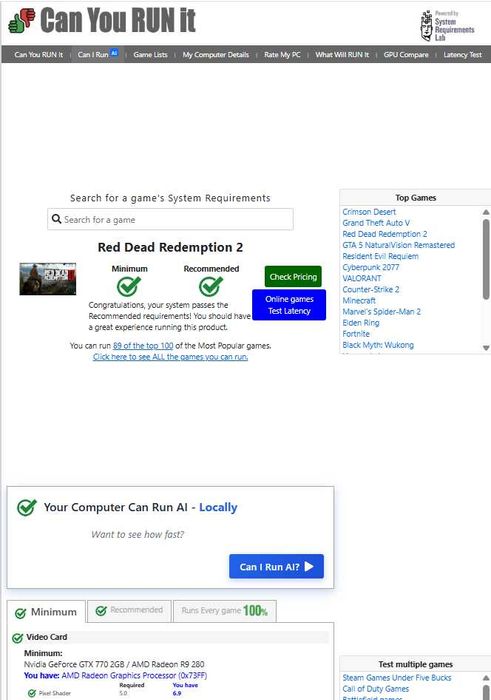
Task: Open AMD Radeon Graphics Processor (0x73FF) link
Action: coord(134,675)
